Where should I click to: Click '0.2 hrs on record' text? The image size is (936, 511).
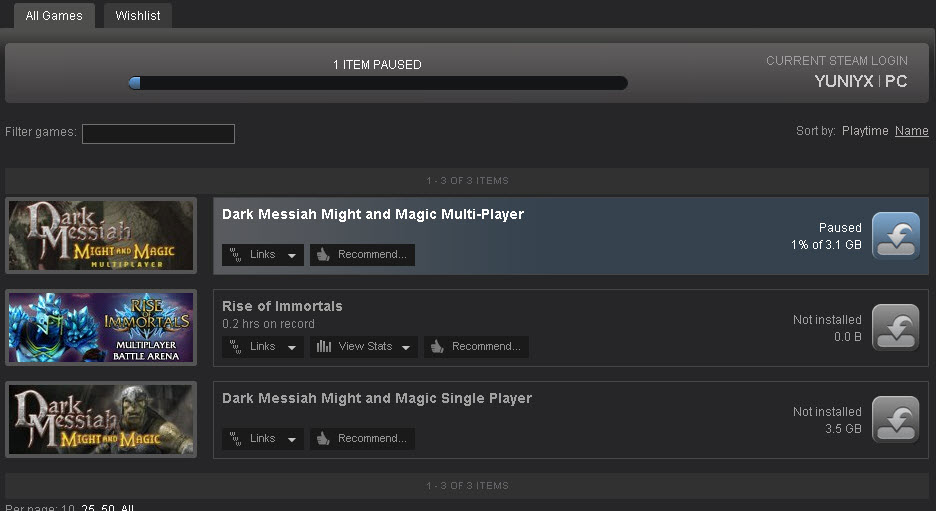pos(268,324)
